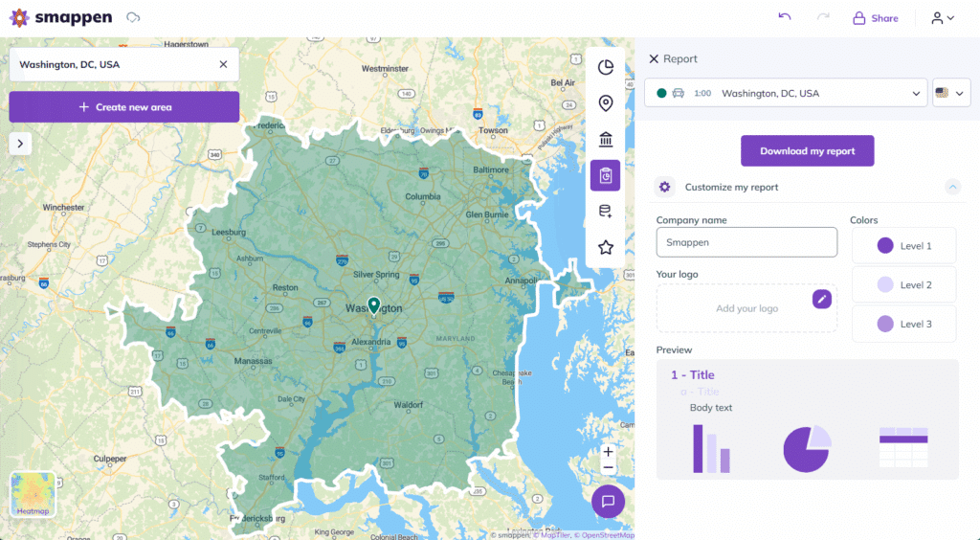Open the chat support bubble
This screenshot has height=540, width=980.
(608, 501)
